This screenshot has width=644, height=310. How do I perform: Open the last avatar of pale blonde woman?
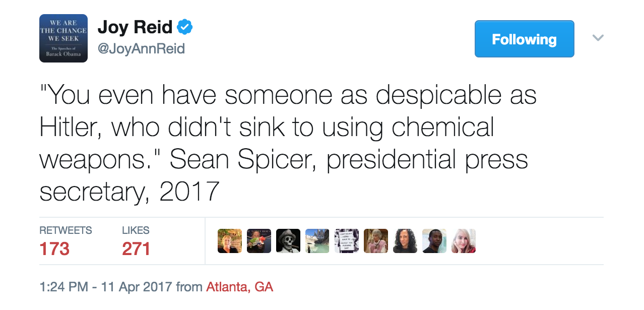pos(464,241)
